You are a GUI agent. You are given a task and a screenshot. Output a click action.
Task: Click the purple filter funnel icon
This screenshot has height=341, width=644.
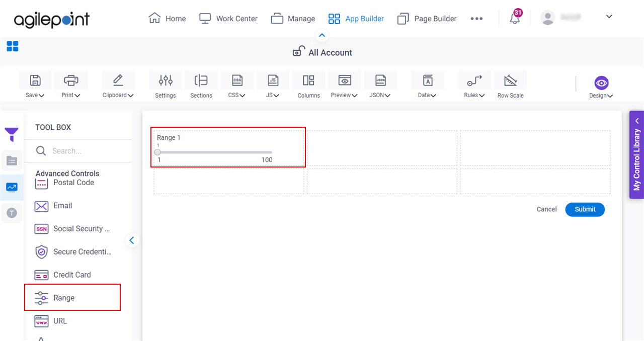pos(12,134)
